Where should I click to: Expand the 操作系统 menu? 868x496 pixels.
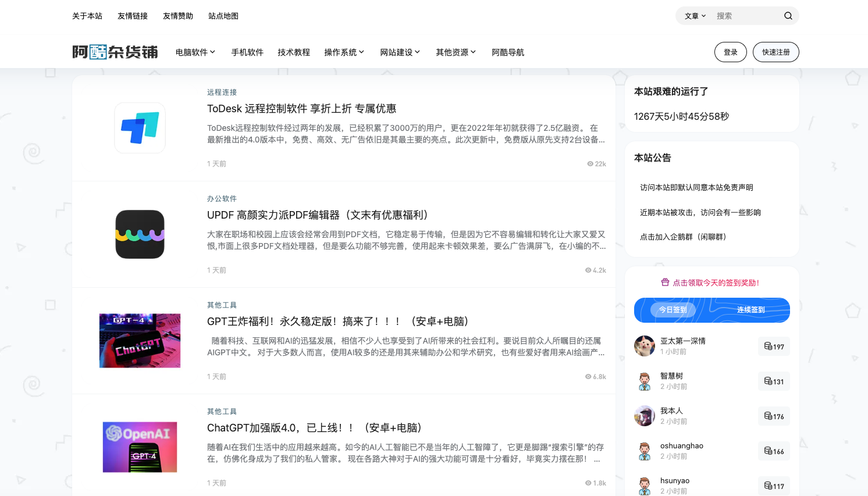click(x=344, y=52)
